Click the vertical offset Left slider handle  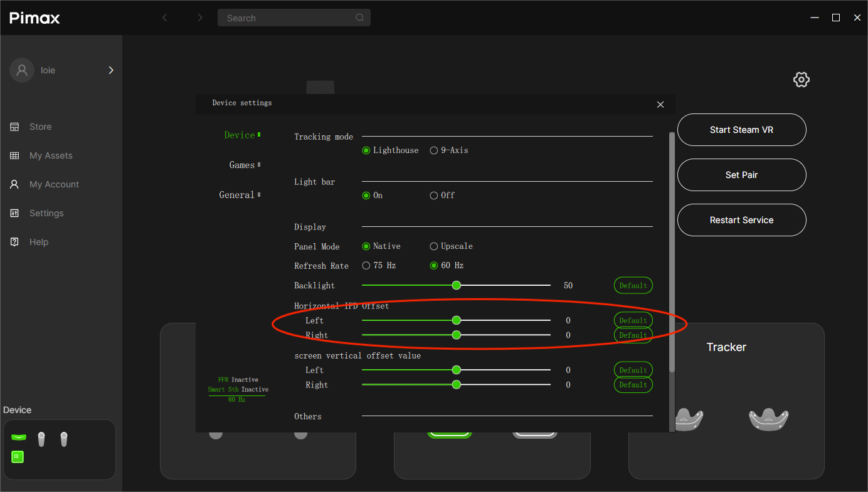tap(457, 370)
